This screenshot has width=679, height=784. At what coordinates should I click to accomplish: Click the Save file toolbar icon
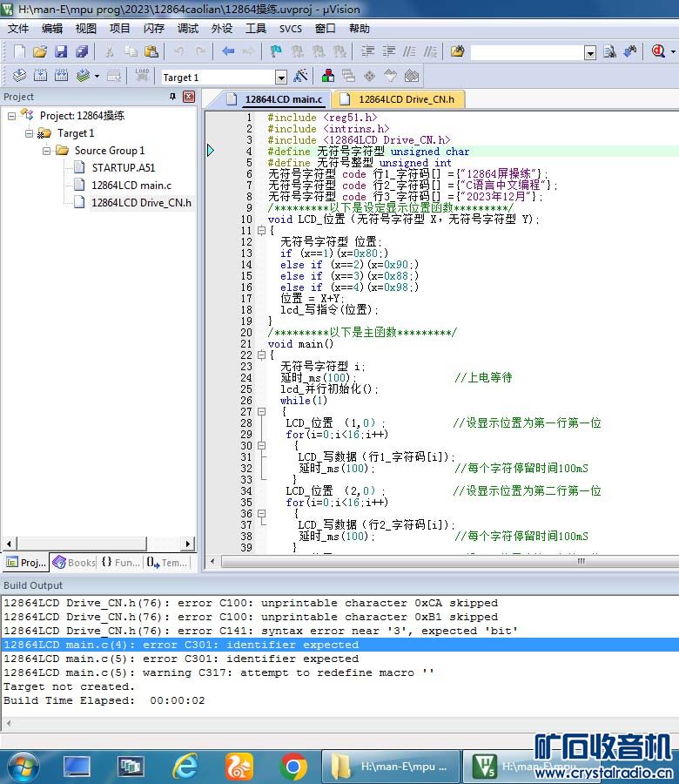coord(61,52)
